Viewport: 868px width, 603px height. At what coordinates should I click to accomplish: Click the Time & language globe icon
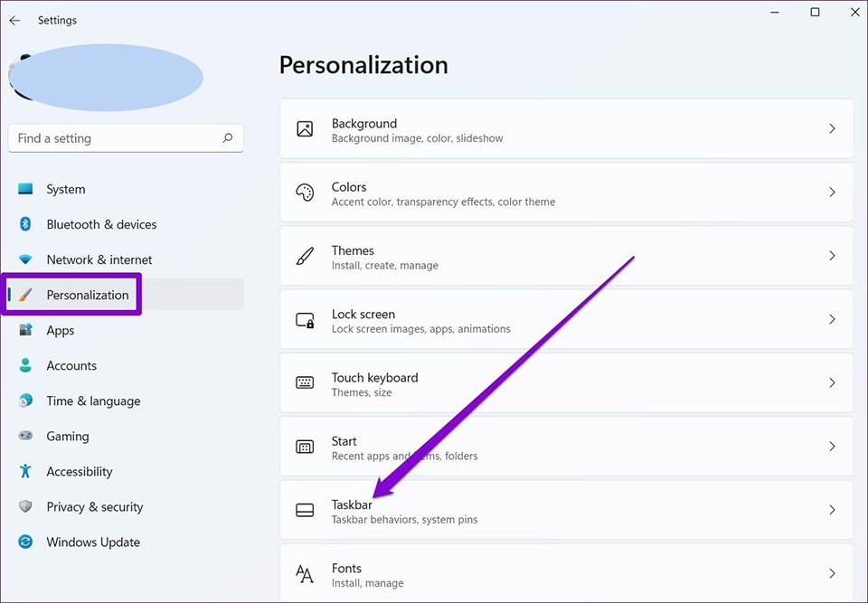point(25,400)
